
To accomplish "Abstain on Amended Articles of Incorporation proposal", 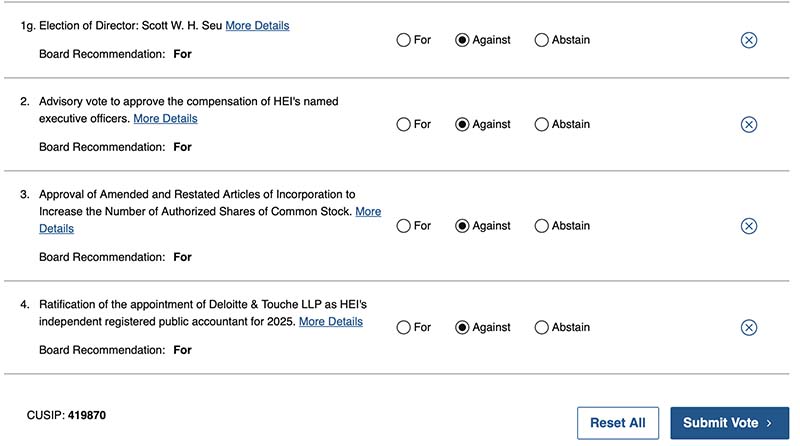I will click(542, 226).
